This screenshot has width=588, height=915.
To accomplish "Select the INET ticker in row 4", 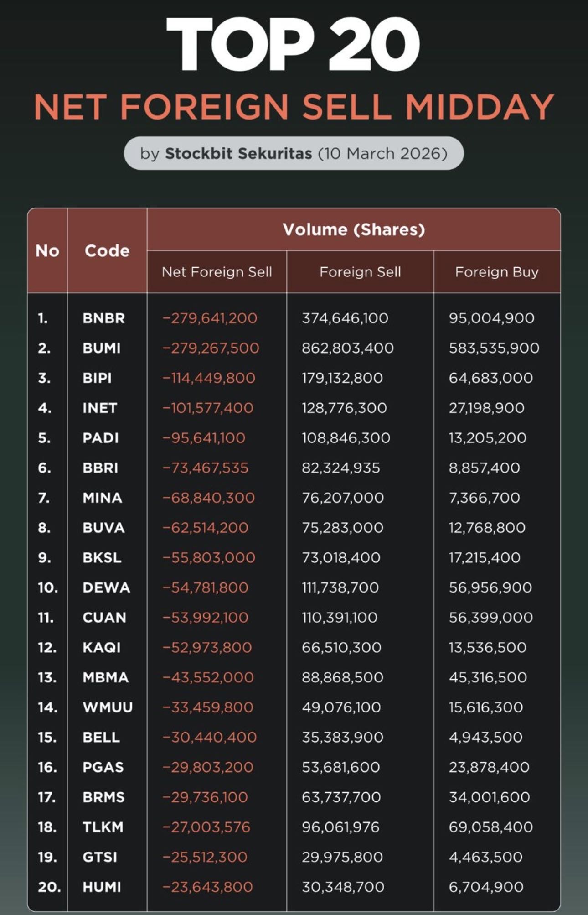I will tap(100, 408).
